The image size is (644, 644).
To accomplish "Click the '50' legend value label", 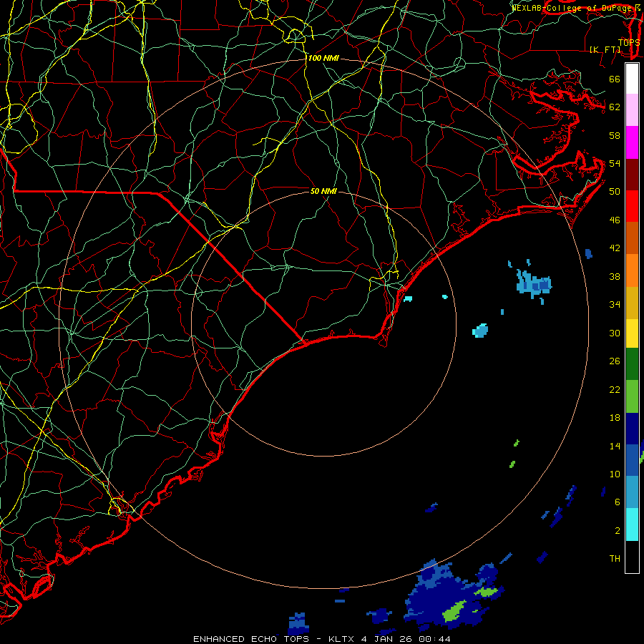I will point(615,192).
